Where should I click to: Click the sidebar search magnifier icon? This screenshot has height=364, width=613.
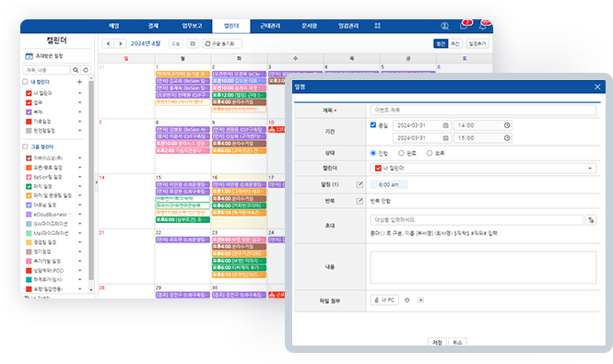pyautogui.click(x=76, y=70)
